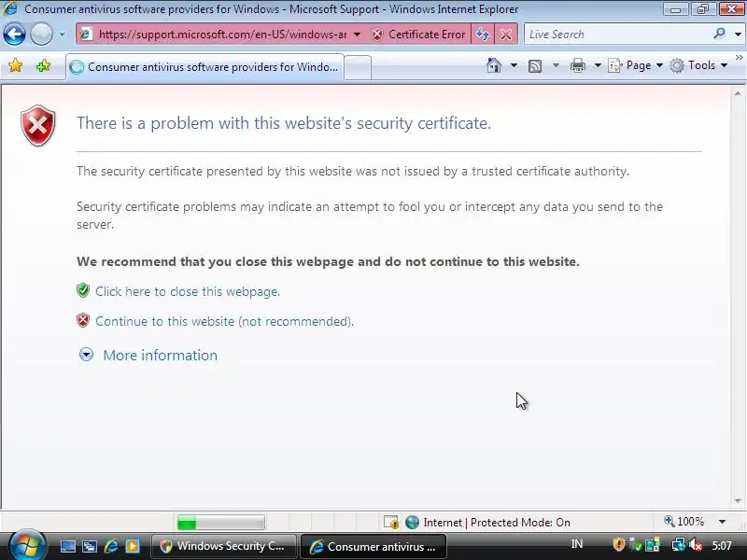Click the red shield certificate warning icon

pos(38,125)
